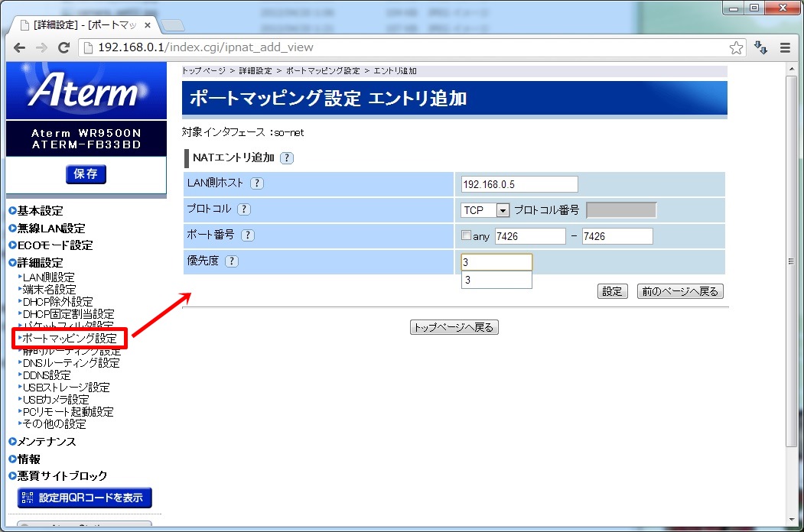Click the scrollbar up arrow
The height and width of the screenshot is (532, 804).
click(791, 70)
